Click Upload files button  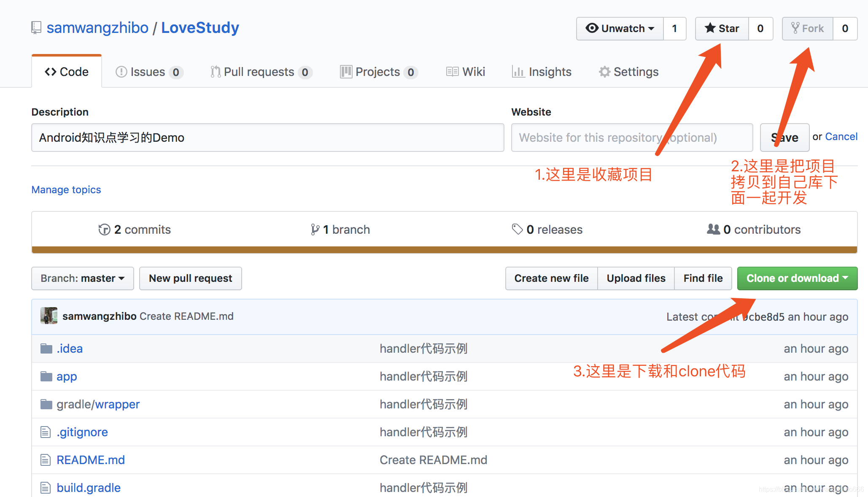(636, 278)
